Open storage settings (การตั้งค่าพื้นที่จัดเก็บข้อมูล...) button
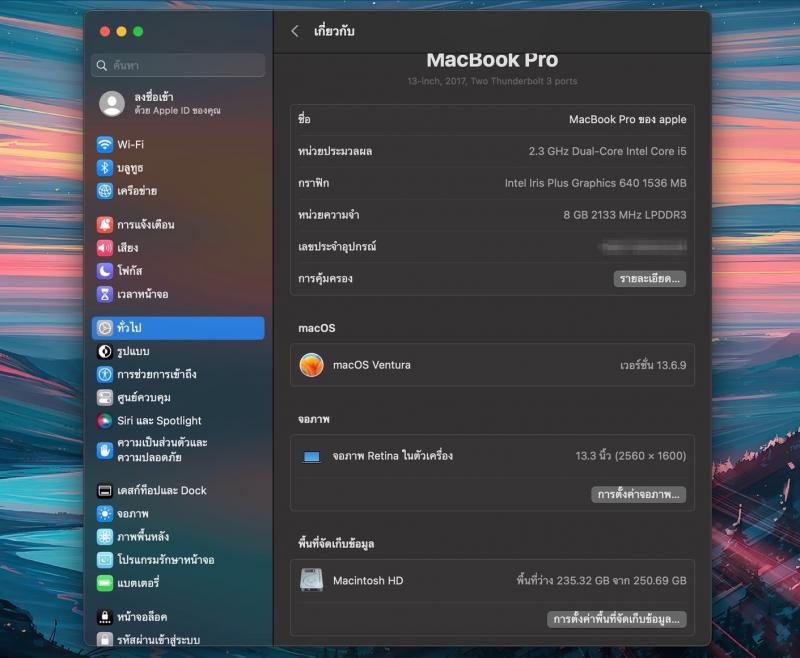The width and height of the screenshot is (800, 658). tap(616, 619)
